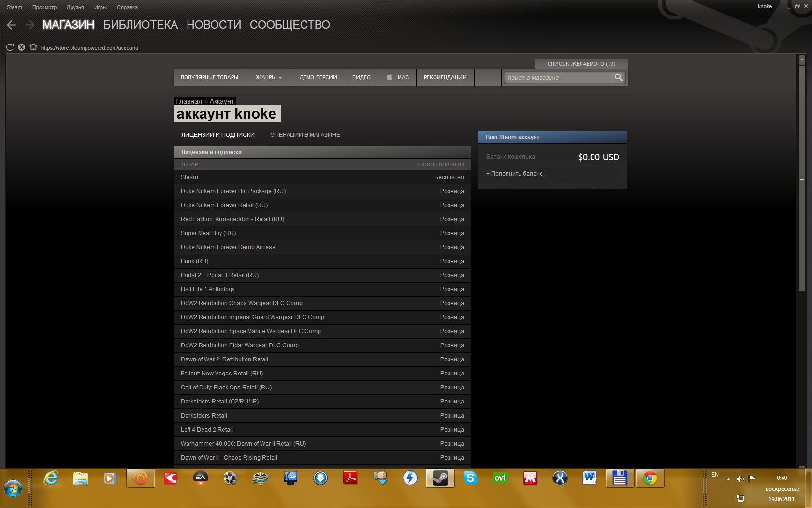Screen dimensions: 812x508
Task: Open the Игры menu
Action: tap(101, 7)
